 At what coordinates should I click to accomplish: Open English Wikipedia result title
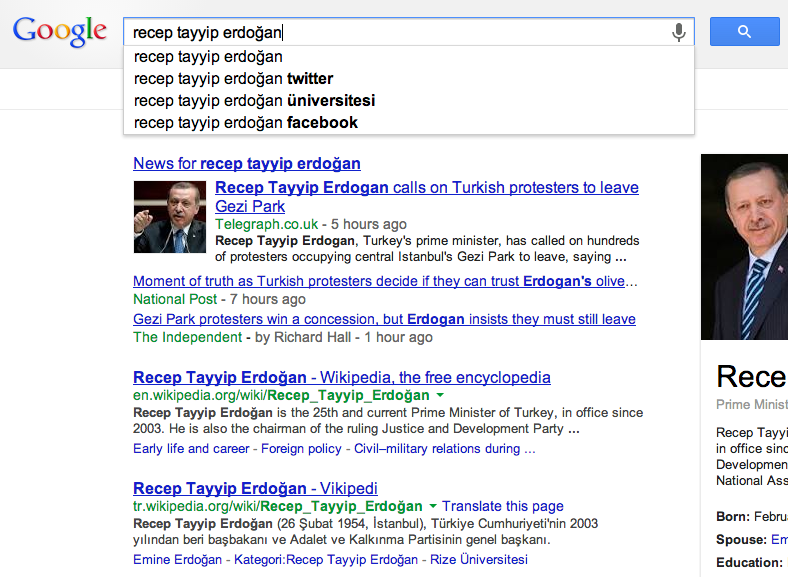pos(342,377)
